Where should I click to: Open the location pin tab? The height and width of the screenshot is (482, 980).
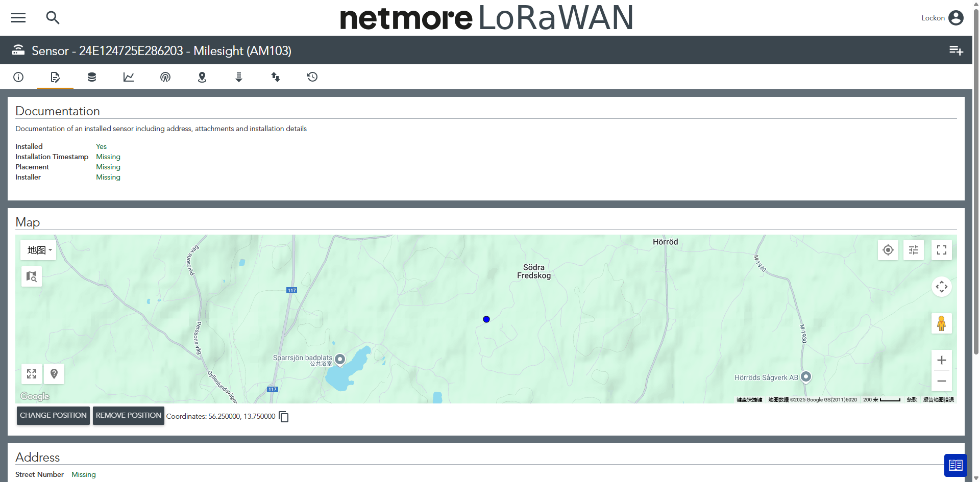click(x=202, y=77)
